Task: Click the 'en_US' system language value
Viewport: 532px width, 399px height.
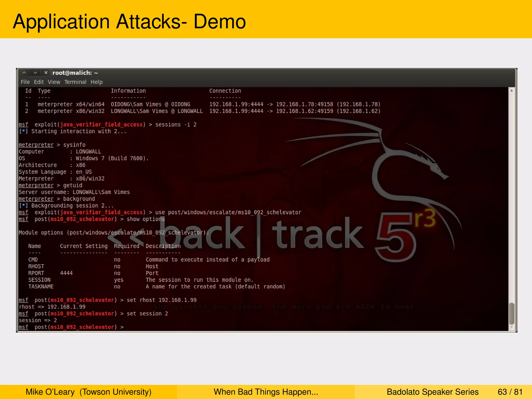Action: [84, 172]
